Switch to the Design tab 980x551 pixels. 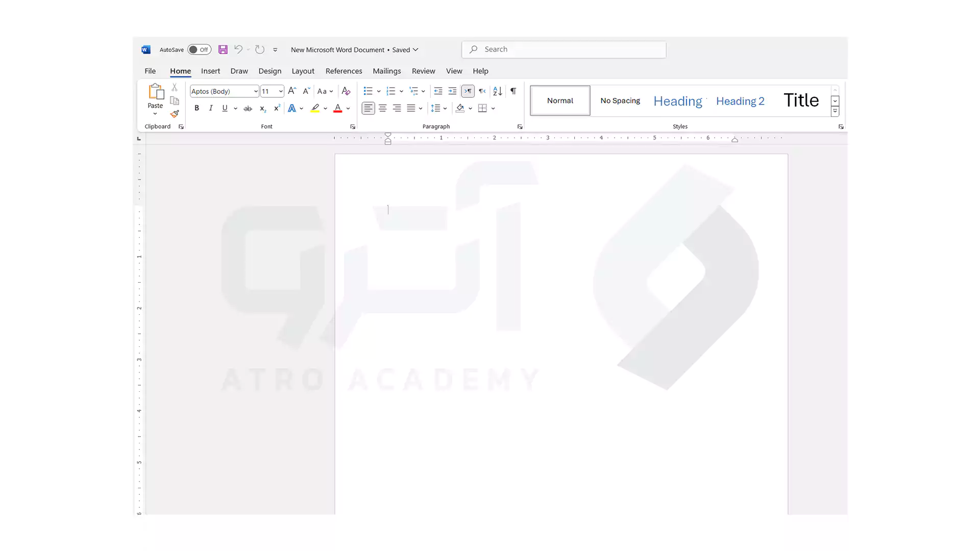pyautogui.click(x=270, y=71)
